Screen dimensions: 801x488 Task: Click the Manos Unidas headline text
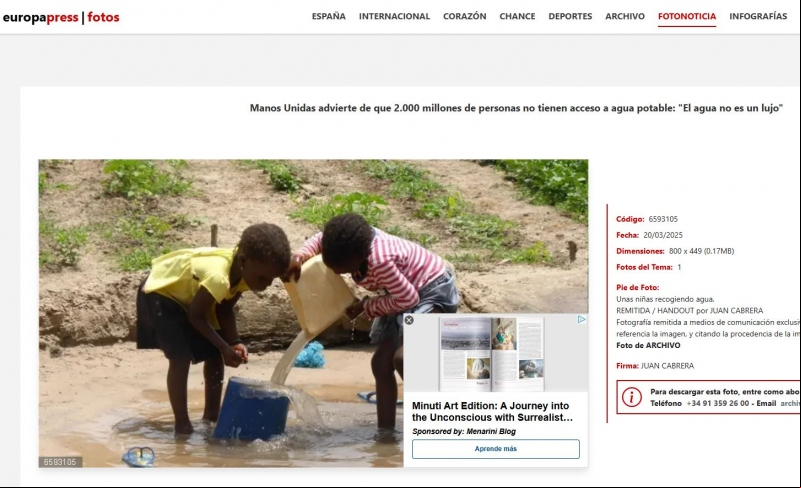[x=516, y=108]
